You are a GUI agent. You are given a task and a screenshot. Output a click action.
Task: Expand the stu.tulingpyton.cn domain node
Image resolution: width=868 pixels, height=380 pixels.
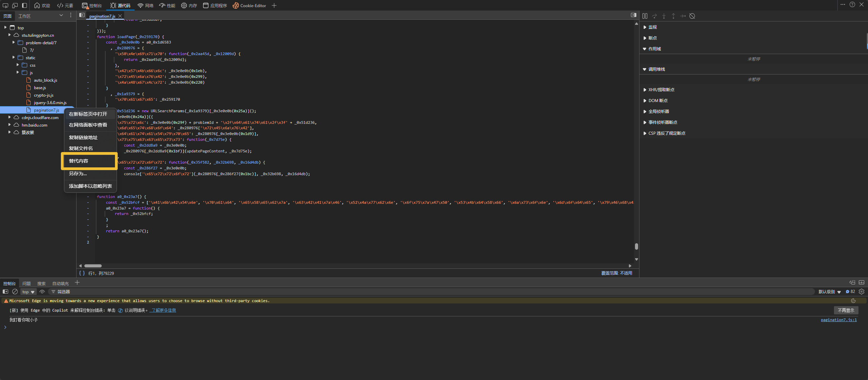(10, 35)
